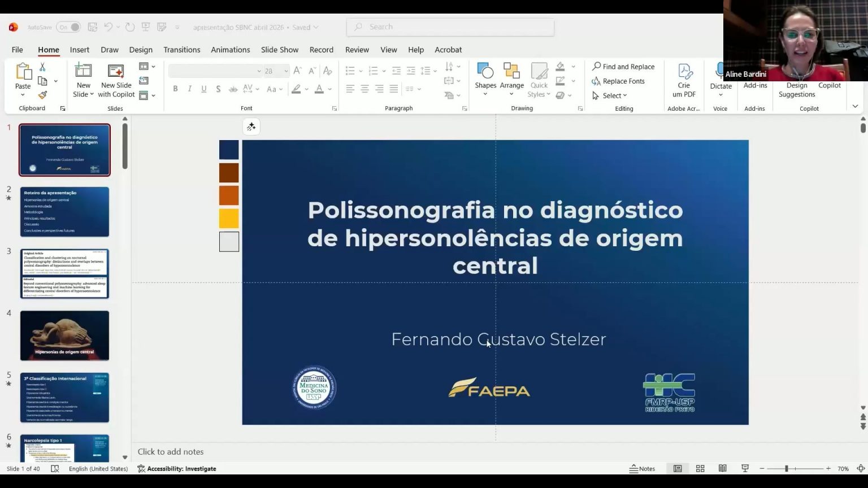Switch to the Slide Show tab

pyautogui.click(x=279, y=50)
